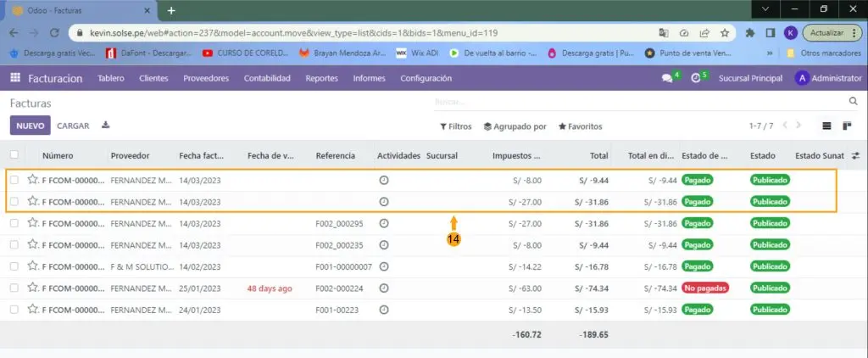This screenshot has width=868, height=358.
Task: Open optional columns settings in table header
Action: (855, 156)
